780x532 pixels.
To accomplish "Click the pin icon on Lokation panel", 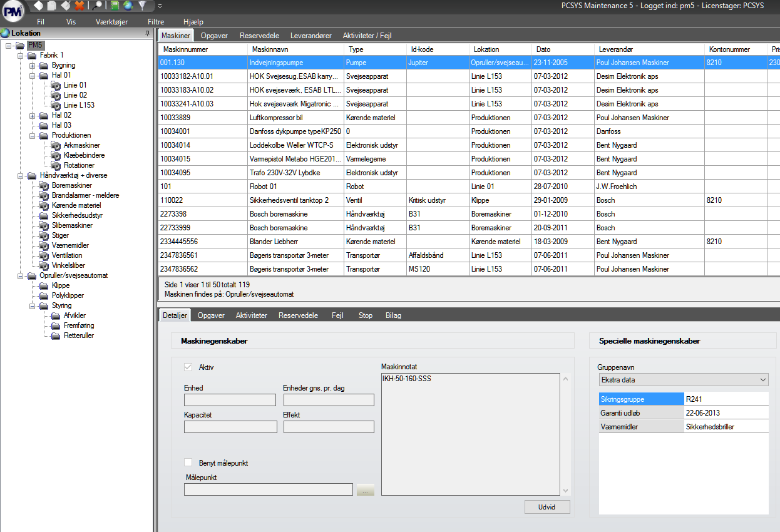I will click(147, 33).
